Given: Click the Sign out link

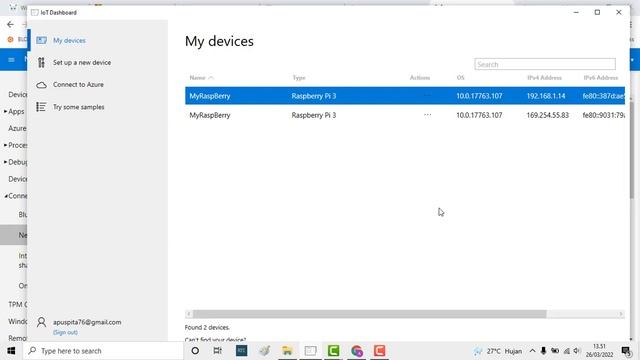Looking at the screenshot, I should click(65, 332).
